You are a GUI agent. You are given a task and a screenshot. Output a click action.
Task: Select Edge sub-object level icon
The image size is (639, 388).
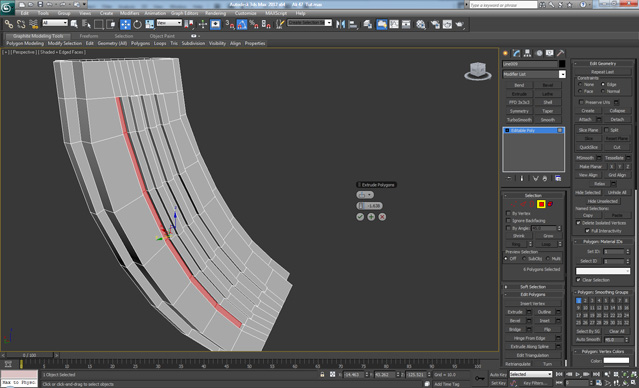pyautogui.click(x=523, y=204)
